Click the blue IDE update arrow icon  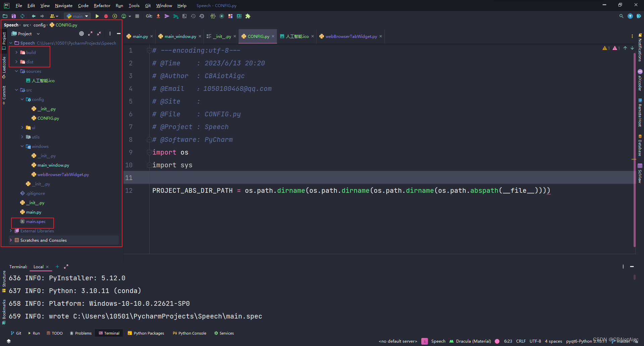point(630,16)
